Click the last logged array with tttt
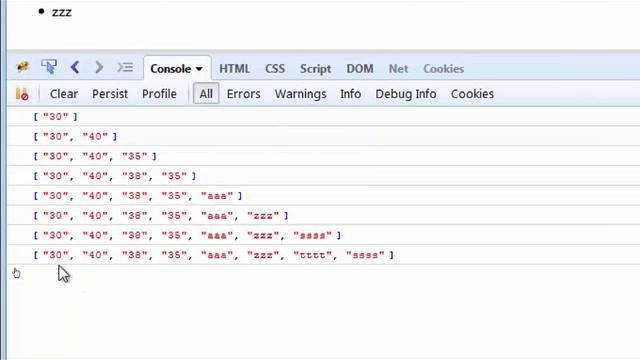The height and width of the screenshot is (360, 640). tap(213, 255)
